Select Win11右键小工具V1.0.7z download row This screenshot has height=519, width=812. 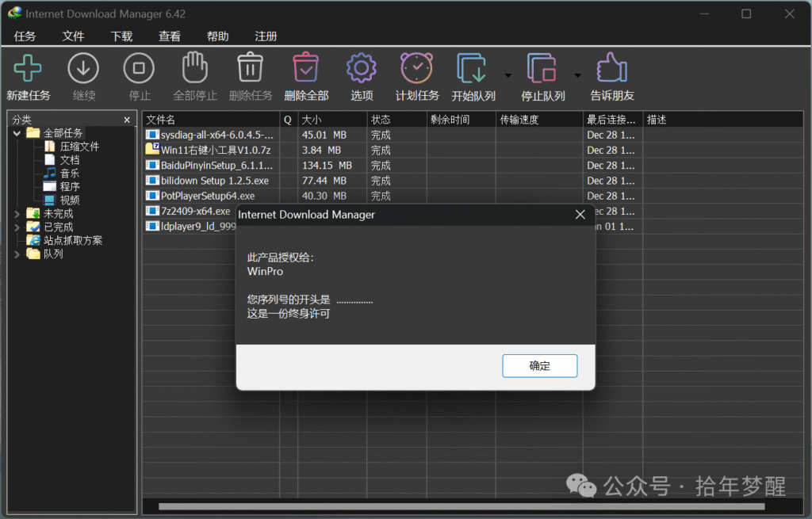[x=473, y=150]
